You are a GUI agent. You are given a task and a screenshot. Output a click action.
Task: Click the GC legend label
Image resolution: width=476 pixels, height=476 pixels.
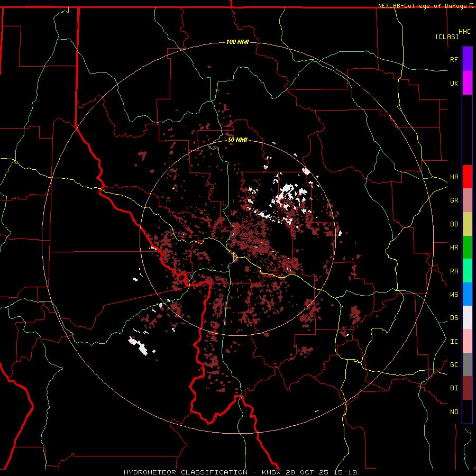coord(454,365)
